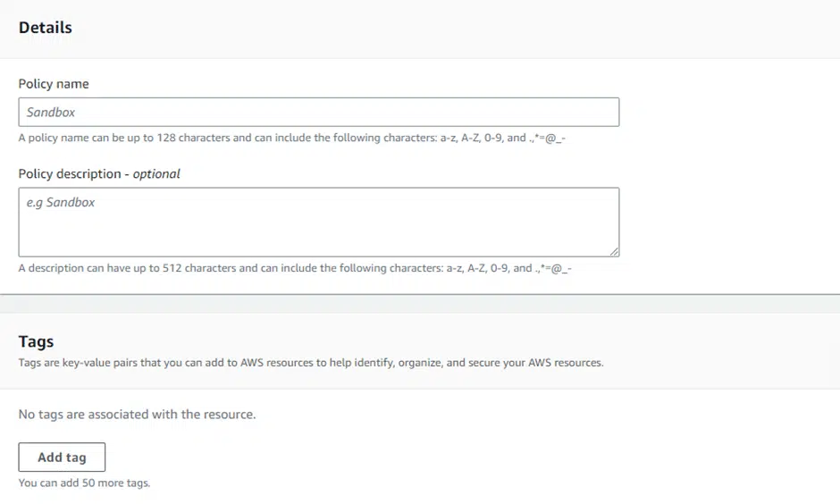Click the 512 characters description hint
This screenshot has width=840, height=504.
point(295,268)
